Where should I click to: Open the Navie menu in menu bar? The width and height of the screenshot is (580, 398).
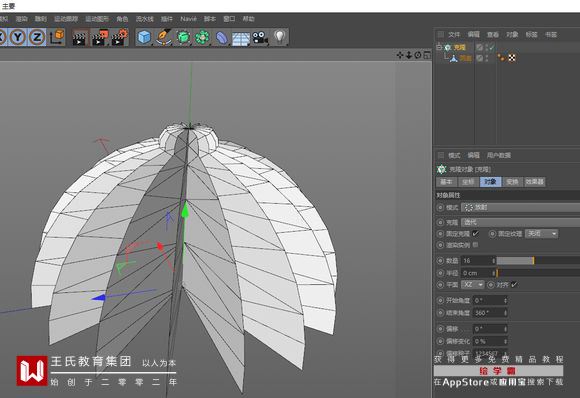[188, 18]
